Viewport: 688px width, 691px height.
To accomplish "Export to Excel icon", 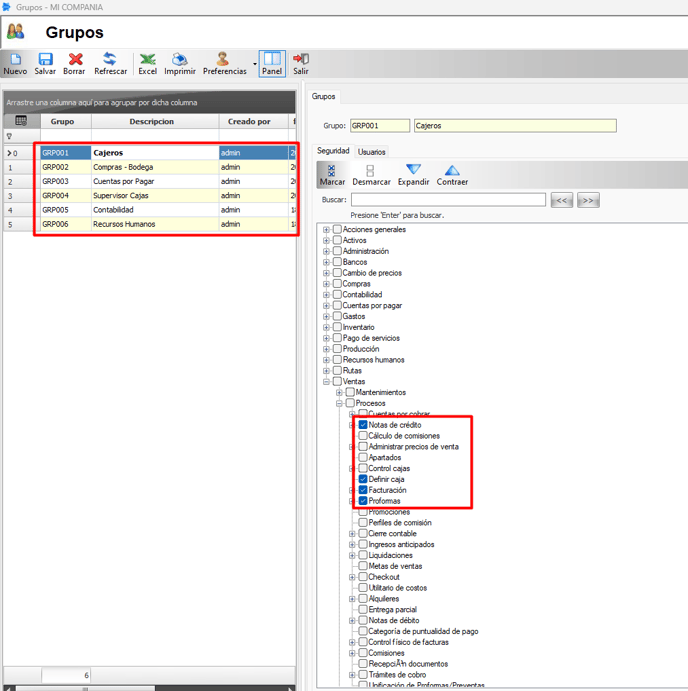I will tap(148, 64).
